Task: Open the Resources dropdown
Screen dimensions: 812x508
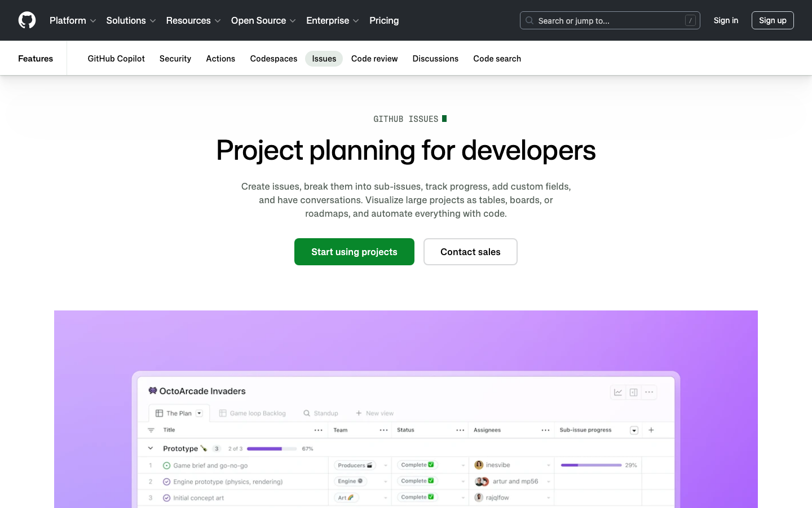Action: point(193,20)
